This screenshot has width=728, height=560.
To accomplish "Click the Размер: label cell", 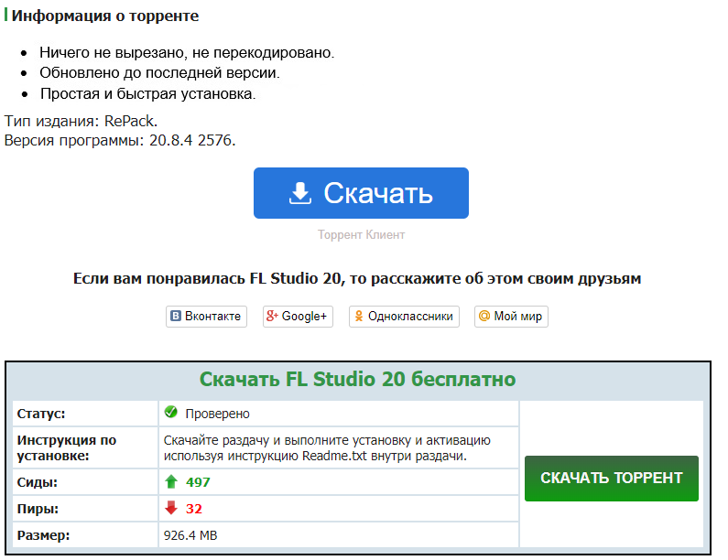I will (x=85, y=535).
